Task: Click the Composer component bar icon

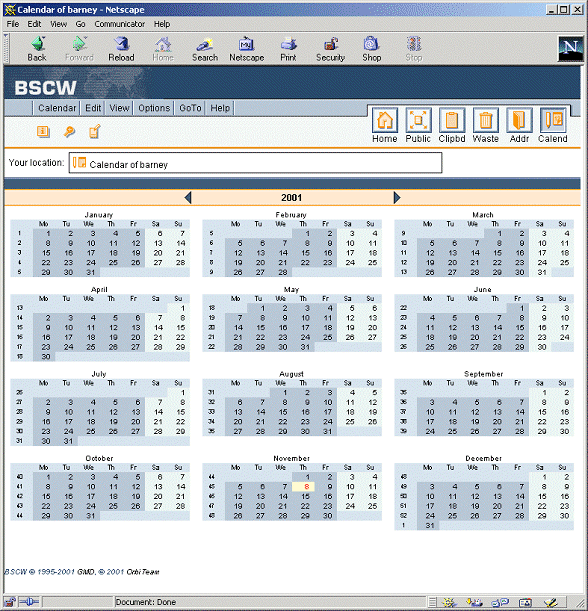Action: coord(551,602)
